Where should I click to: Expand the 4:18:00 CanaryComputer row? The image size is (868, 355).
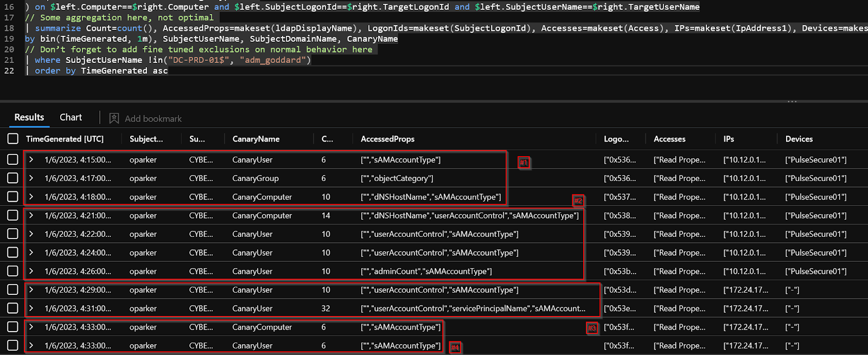click(31, 197)
